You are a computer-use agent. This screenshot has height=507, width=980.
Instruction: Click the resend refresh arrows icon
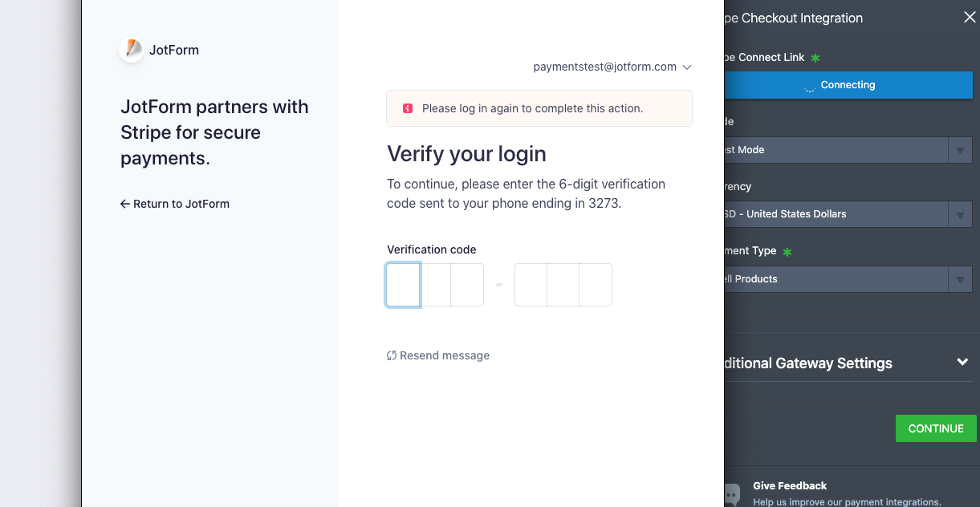click(x=392, y=355)
